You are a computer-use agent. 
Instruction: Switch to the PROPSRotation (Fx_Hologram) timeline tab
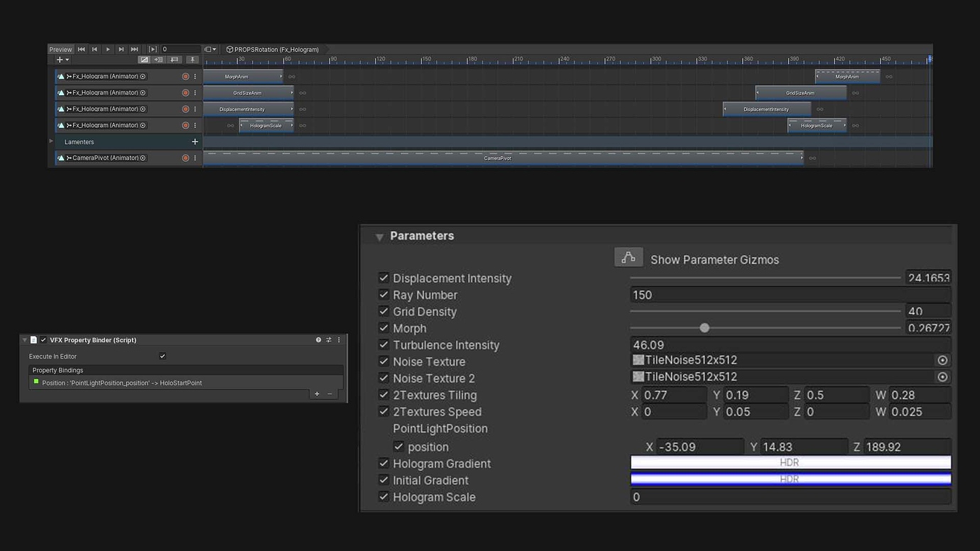tap(273, 49)
